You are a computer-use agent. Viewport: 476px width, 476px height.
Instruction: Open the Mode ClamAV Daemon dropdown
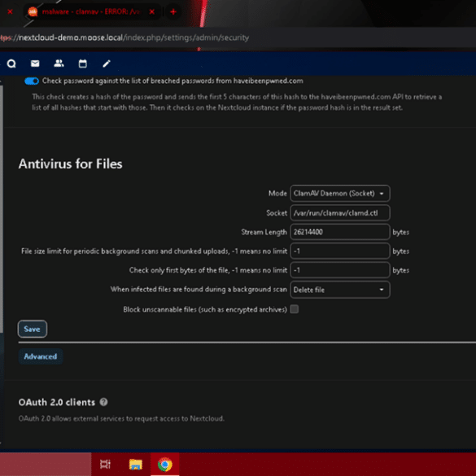[339, 194]
